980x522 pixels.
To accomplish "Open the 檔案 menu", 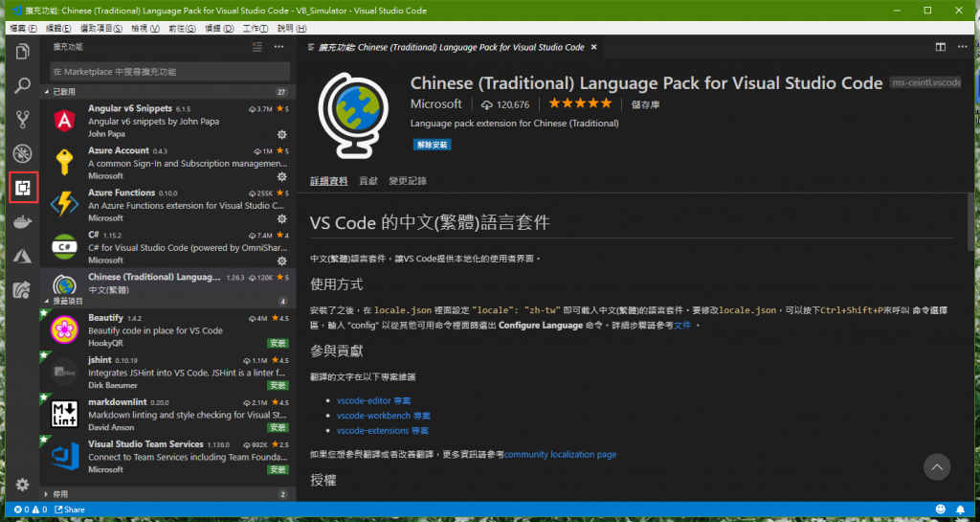I will (x=24, y=29).
